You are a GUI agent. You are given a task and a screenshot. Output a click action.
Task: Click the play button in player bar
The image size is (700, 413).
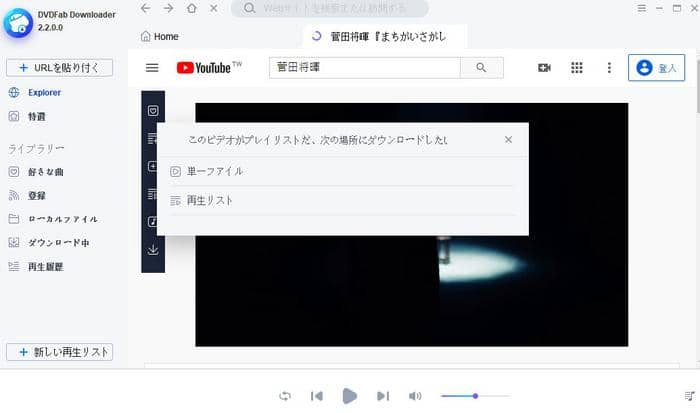(x=350, y=396)
